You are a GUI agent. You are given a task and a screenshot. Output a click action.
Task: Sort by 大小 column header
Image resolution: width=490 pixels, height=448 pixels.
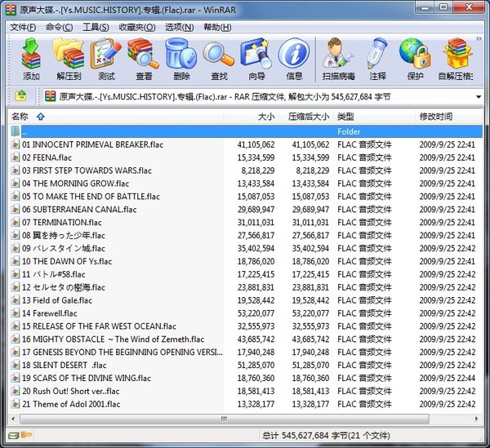[x=252, y=117]
